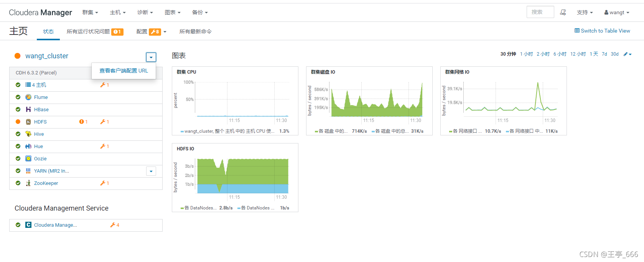Open the 图表 menu

(173, 12)
